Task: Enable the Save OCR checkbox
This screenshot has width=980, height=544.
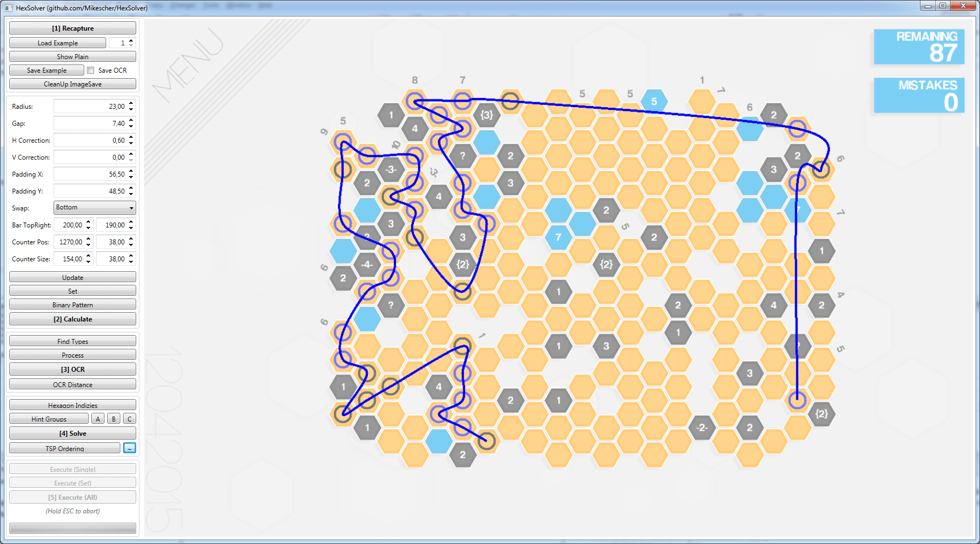Action: click(91, 70)
